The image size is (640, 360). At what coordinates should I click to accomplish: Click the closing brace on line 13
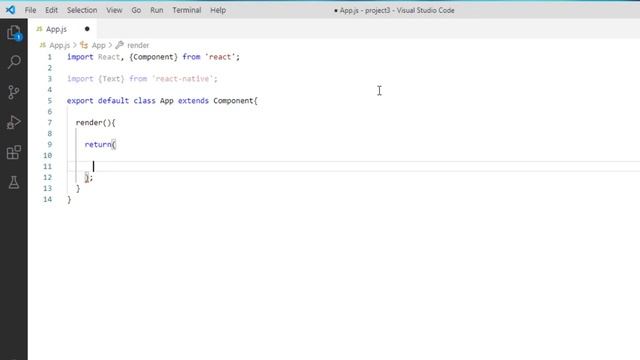click(x=78, y=189)
